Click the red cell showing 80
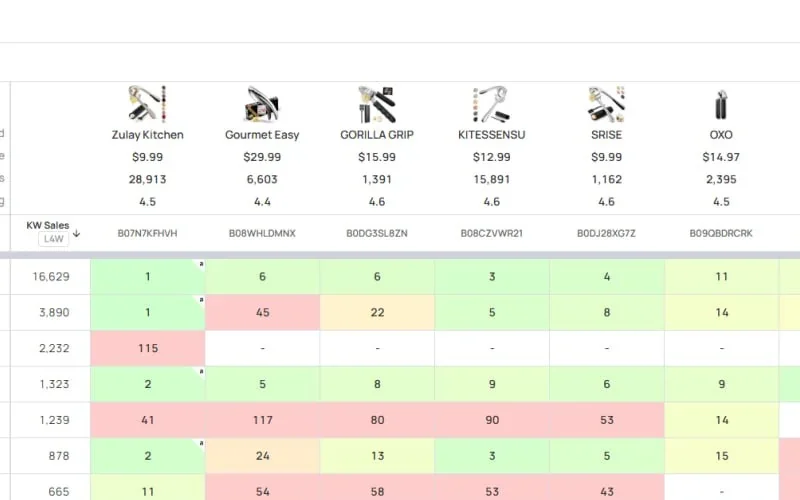This screenshot has width=800, height=500. (x=377, y=420)
